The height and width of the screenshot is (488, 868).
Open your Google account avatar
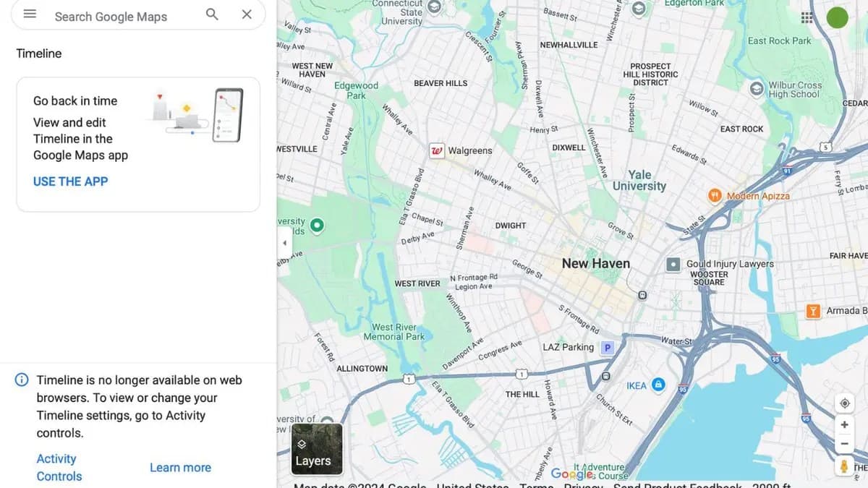[x=837, y=17]
